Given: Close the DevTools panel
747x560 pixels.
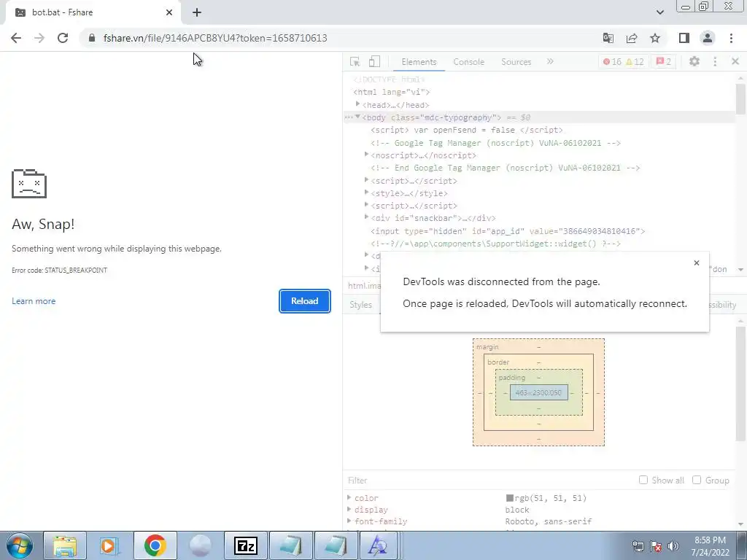Looking at the screenshot, I should (735, 61).
